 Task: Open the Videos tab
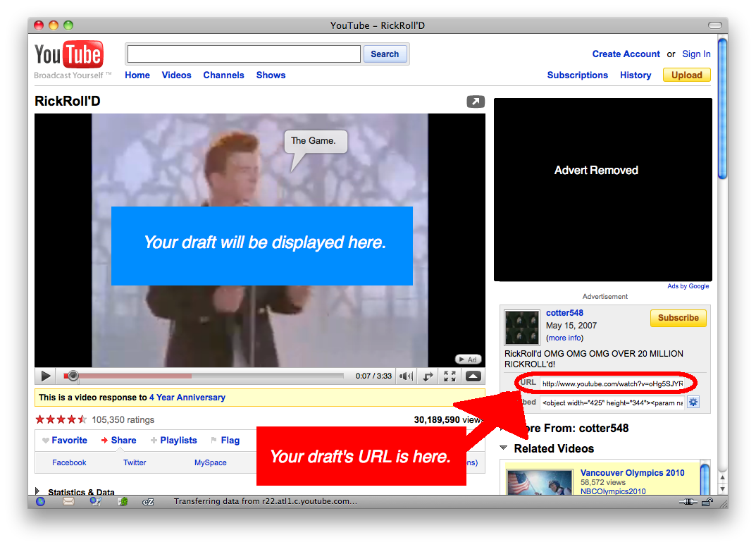pos(176,75)
